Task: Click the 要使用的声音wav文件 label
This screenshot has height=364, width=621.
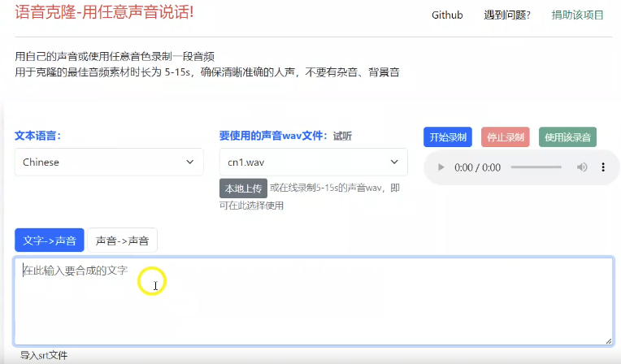Action: click(x=273, y=136)
